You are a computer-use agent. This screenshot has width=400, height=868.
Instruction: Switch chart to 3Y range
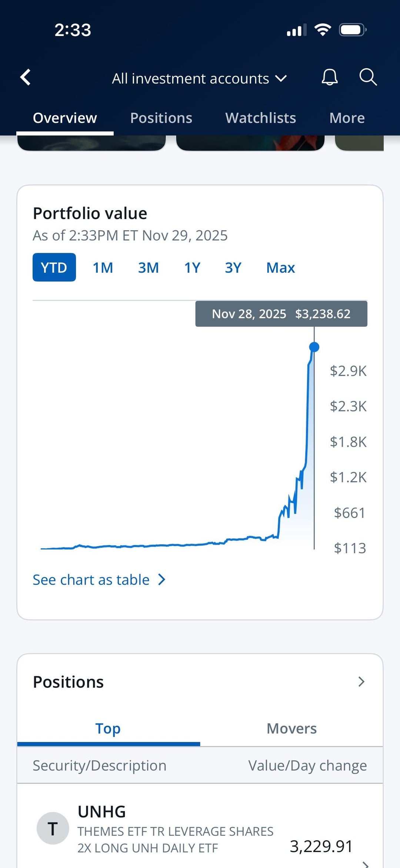(233, 267)
